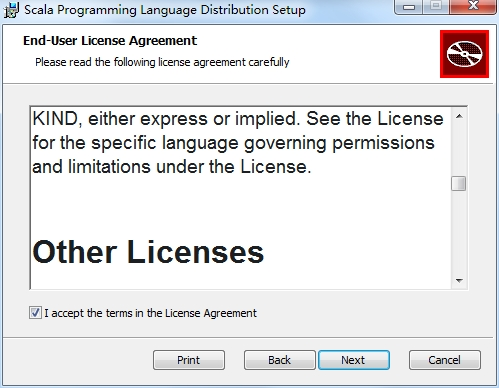Click the scrollbar track above the thumb

(x=459, y=150)
